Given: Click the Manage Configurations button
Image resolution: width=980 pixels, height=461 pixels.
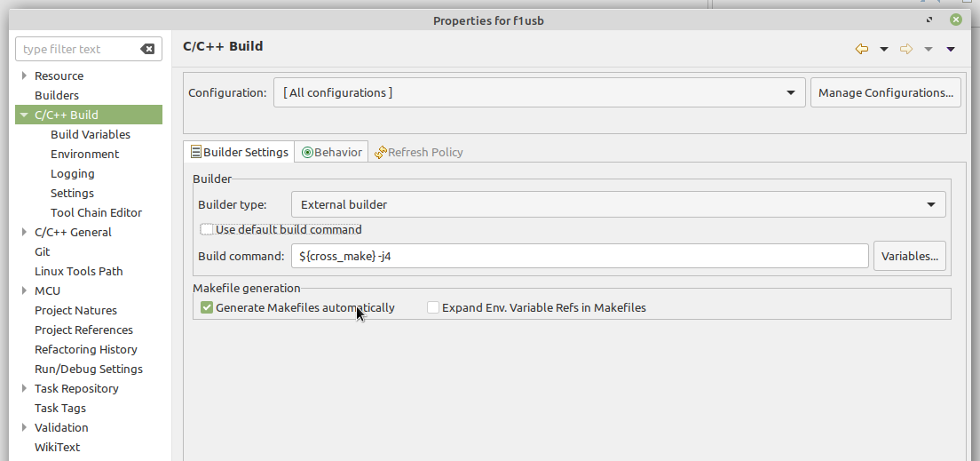Looking at the screenshot, I should coord(886,92).
